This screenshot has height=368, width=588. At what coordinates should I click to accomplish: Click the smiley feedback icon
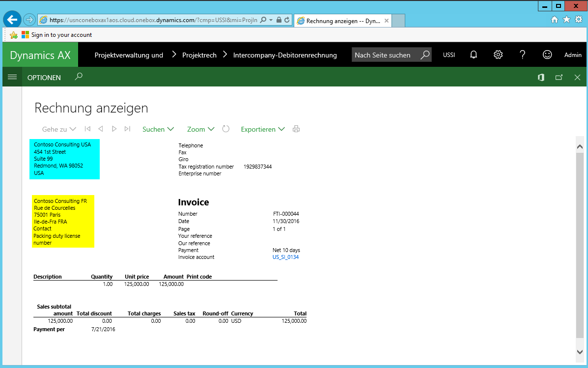click(x=547, y=55)
